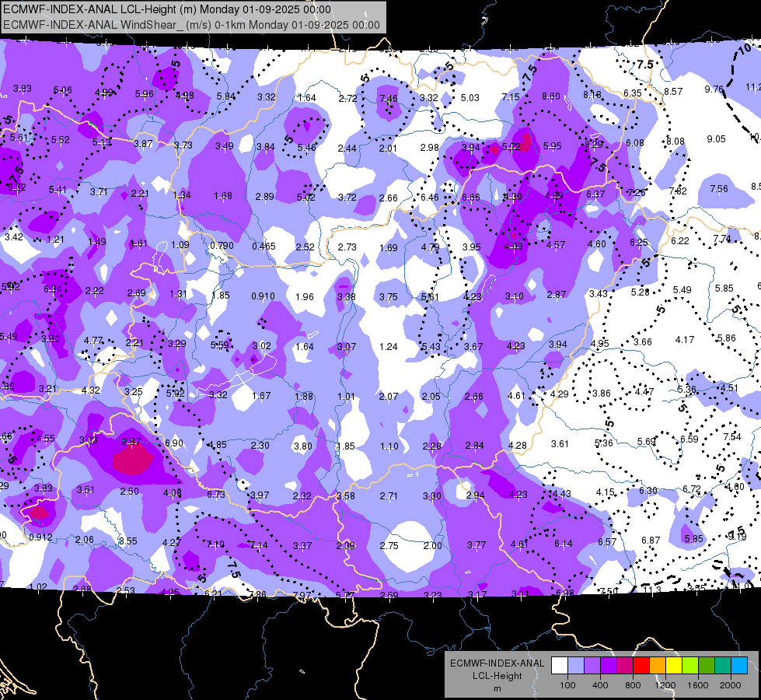Screen dimensions: 761x700
Task: Click the teal legend swatch
Action: [x=723, y=666]
